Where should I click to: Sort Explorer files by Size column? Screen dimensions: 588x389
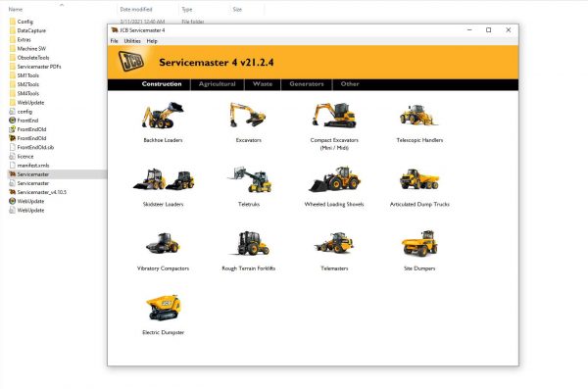237,9
